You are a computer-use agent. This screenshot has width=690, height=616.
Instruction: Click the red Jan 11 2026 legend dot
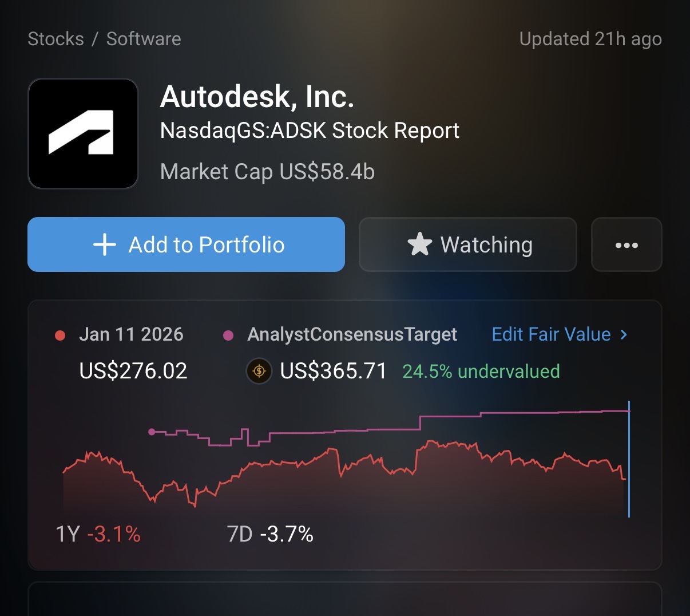(x=60, y=335)
